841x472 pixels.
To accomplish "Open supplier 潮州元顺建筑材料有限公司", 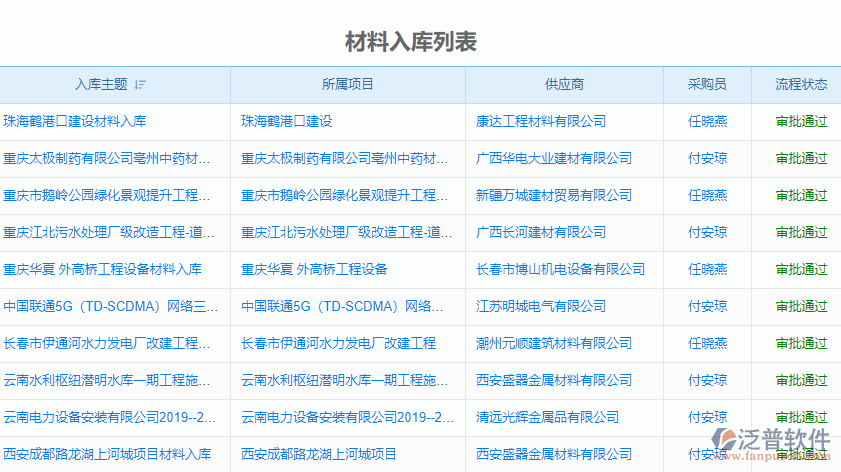I will coord(554,344).
